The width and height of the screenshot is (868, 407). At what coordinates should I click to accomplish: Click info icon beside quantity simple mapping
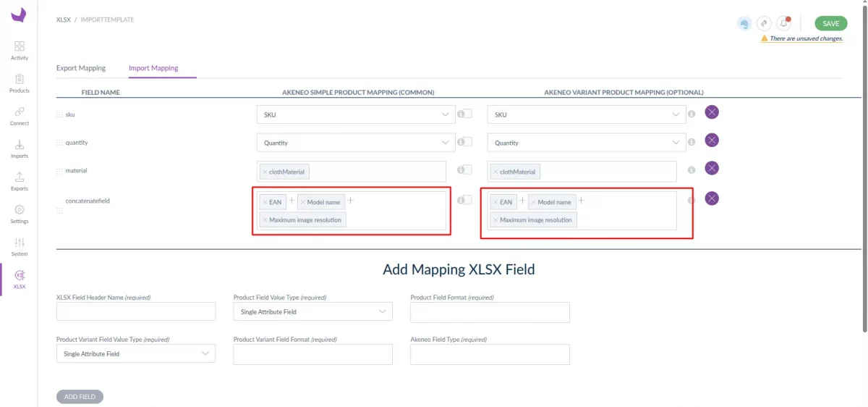tap(461, 142)
